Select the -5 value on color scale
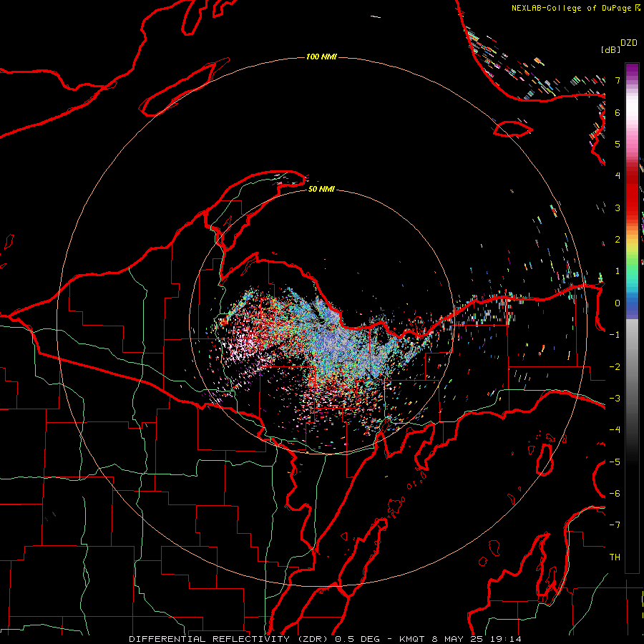This screenshot has height=644, width=644. [x=615, y=462]
